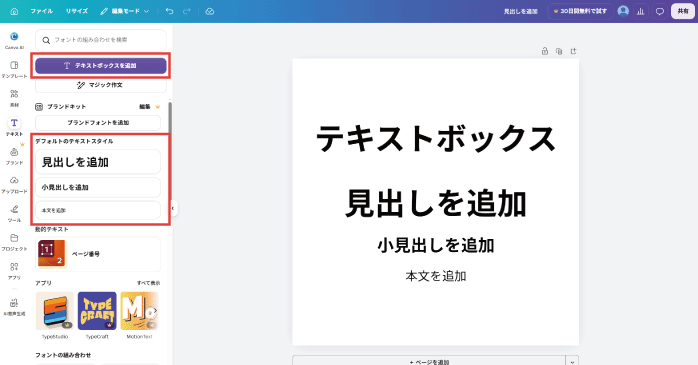698x365 pixels.
Task: Go to the Canva home icon
Action: (x=14, y=11)
